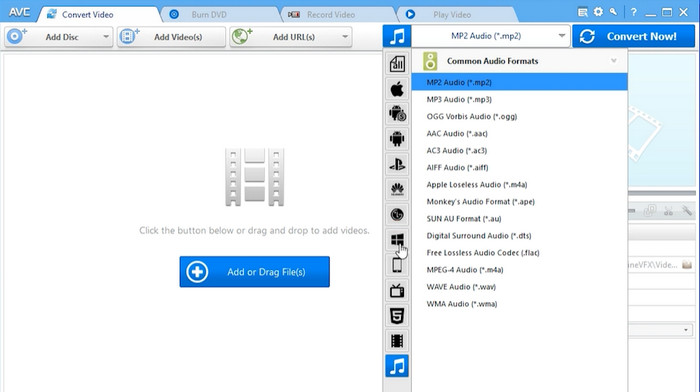
Task: Click the wrench tool icon on the right panel
Action: pos(687,210)
